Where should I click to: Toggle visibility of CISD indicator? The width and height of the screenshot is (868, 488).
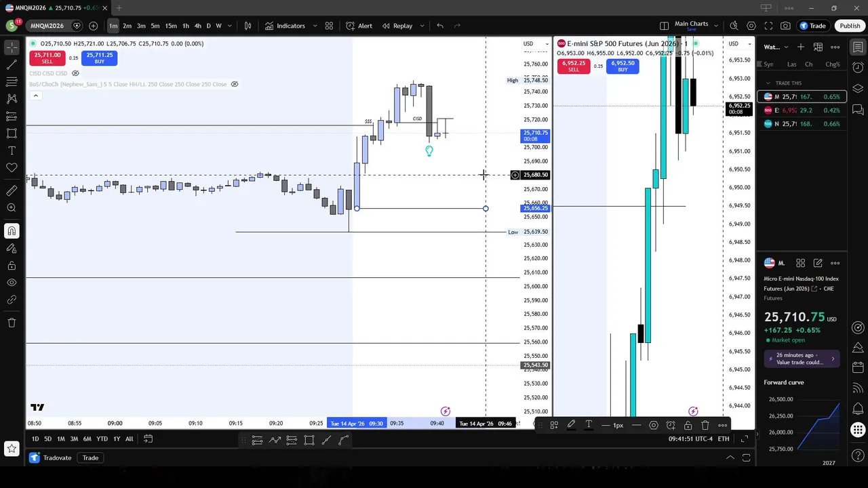75,73
